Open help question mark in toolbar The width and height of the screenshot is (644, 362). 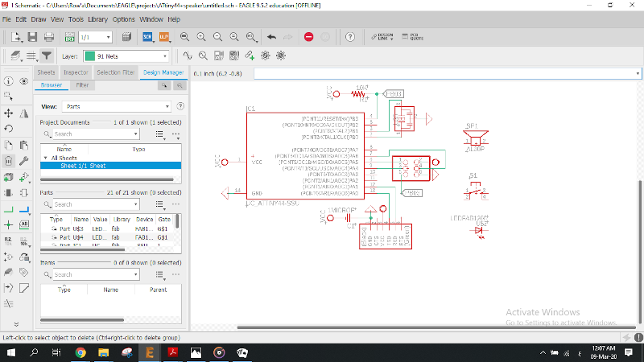click(x=350, y=37)
